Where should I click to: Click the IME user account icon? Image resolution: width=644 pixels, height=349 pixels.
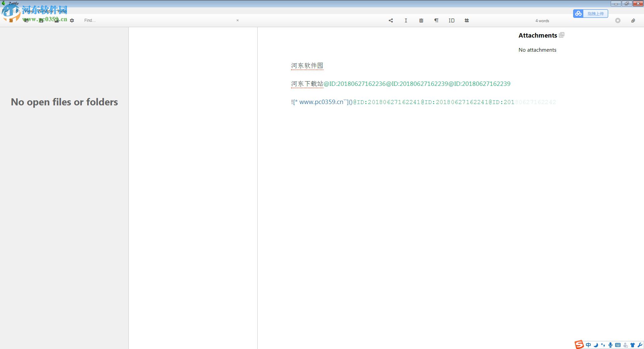click(x=626, y=345)
